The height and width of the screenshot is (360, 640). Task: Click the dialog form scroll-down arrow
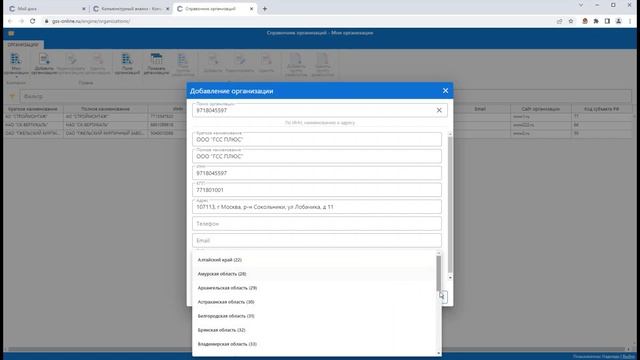coord(450,278)
